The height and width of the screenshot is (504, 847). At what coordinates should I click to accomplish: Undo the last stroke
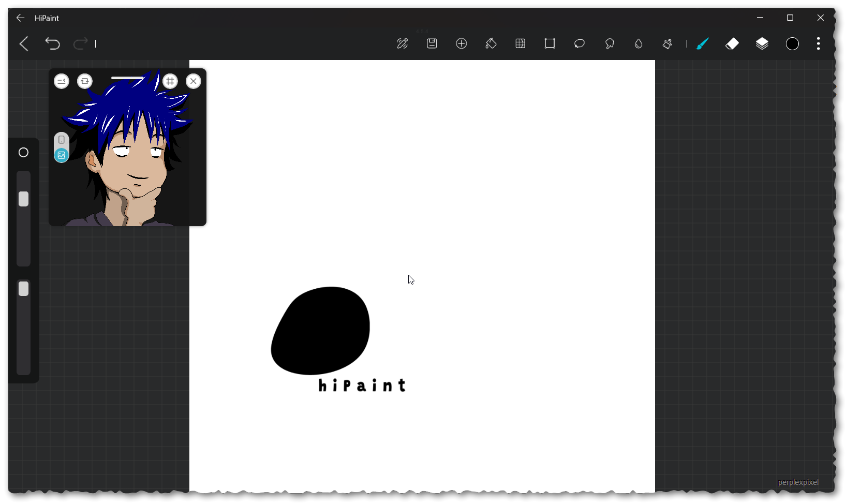pos(52,44)
